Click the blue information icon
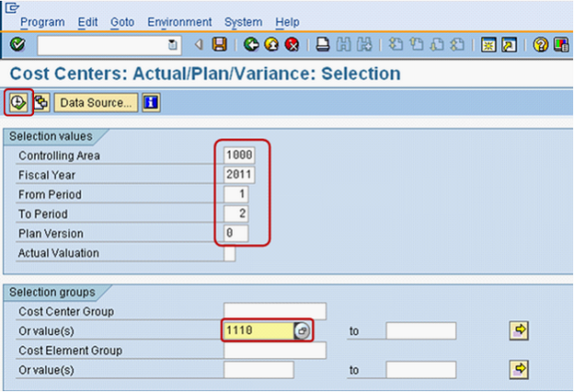This screenshot has height=392, width=574. [151, 102]
